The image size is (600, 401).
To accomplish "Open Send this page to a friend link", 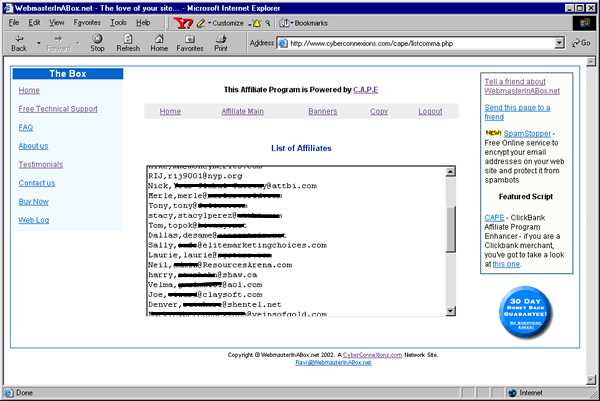I will click(517, 112).
